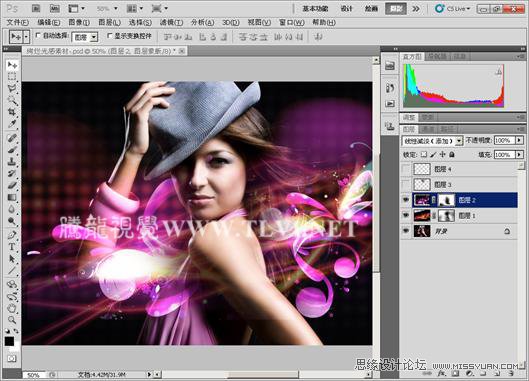Screen dimensions: 529x381
Task: Swap foreground and background colors
Action: coord(16,331)
